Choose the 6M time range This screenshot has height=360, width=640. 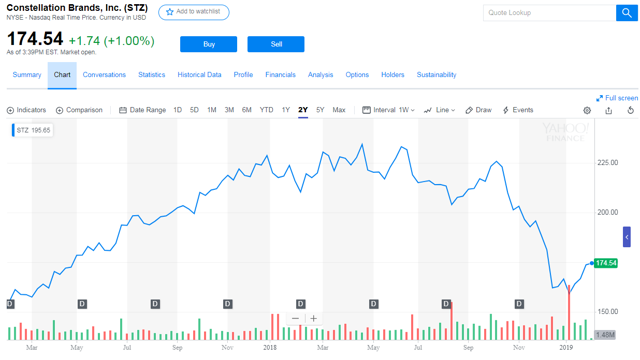pos(247,110)
